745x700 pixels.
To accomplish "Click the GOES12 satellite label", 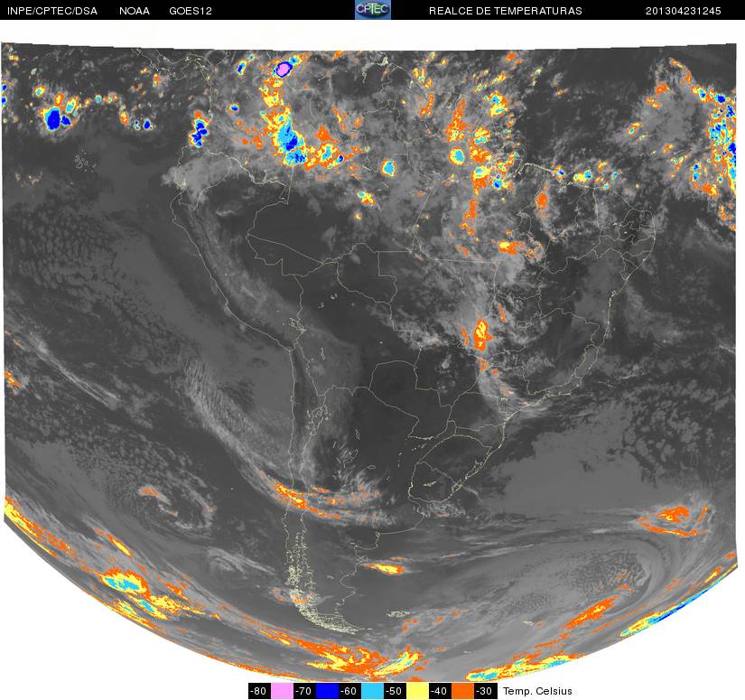I will coord(191,11).
